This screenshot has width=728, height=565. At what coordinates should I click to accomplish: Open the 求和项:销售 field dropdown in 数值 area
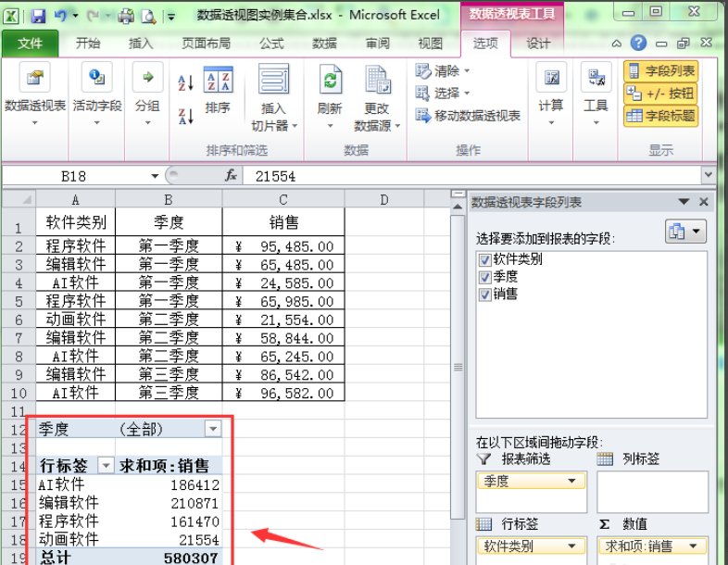(693, 546)
